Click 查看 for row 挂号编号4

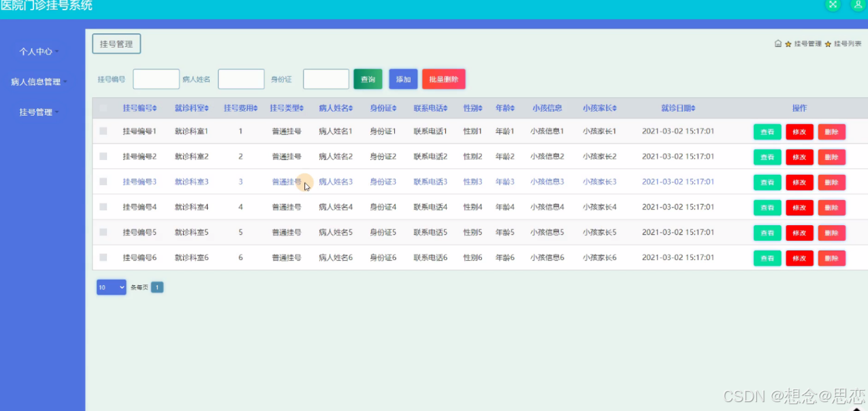point(767,208)
